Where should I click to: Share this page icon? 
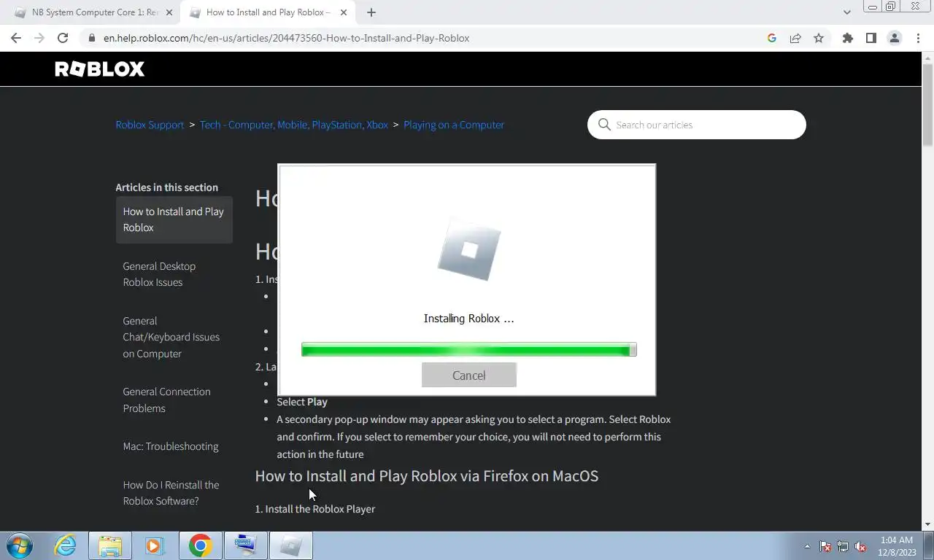tap(795, 38)
